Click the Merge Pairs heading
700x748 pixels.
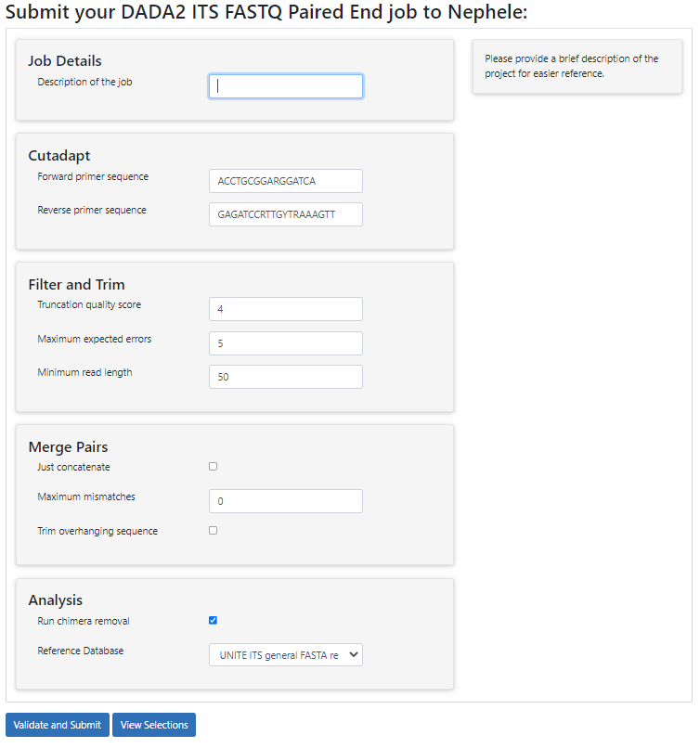tap(68, 447)
